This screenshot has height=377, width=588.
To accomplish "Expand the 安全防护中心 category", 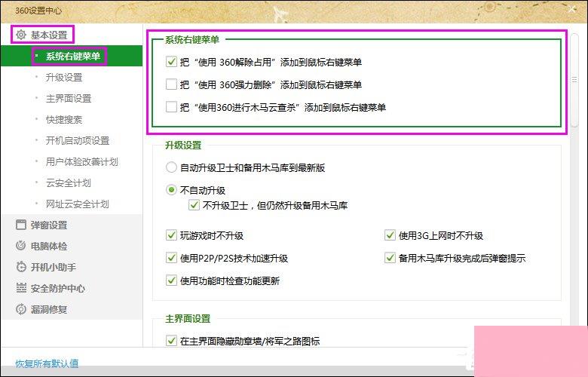I will point(58,288).
